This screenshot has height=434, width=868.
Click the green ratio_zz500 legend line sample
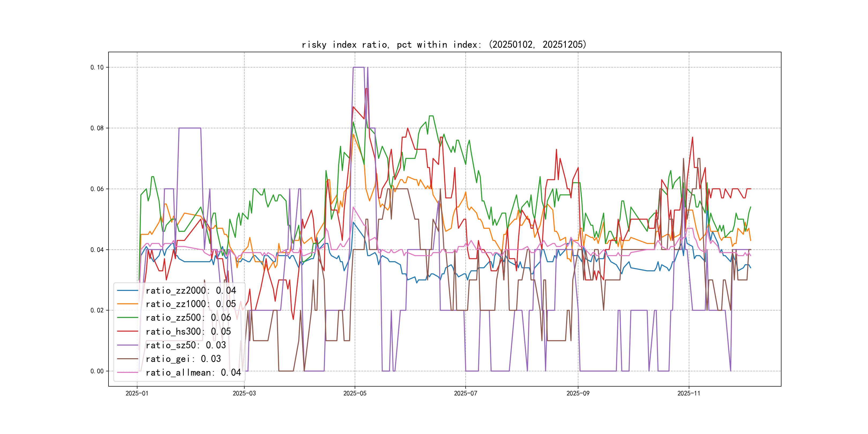click(127, 318)
